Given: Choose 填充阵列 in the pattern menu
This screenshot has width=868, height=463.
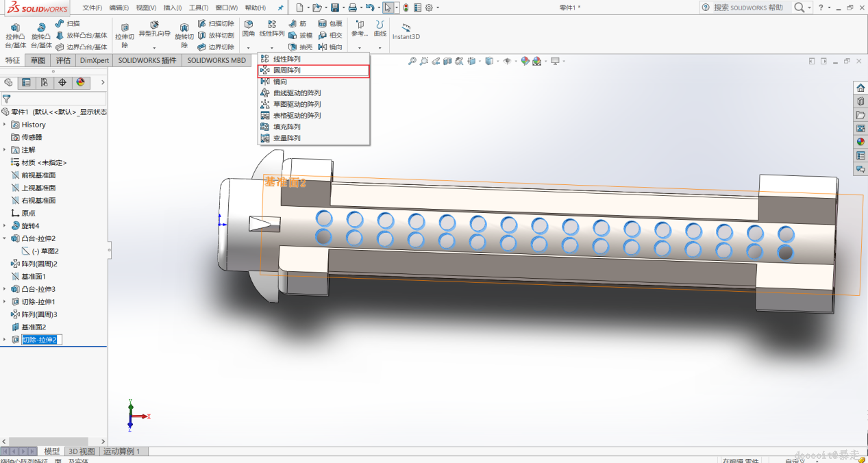Looking at the screenshot, I should click(286, 127).
